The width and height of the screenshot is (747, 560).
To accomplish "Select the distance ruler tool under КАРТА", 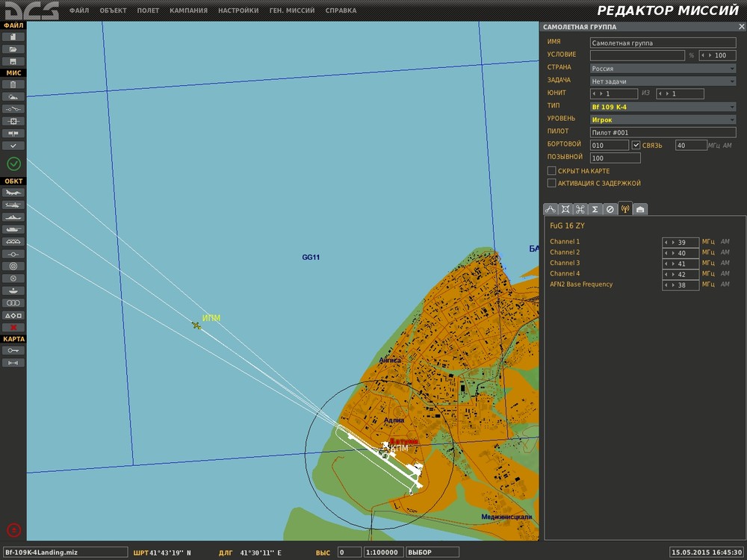I will coord(13,363).
